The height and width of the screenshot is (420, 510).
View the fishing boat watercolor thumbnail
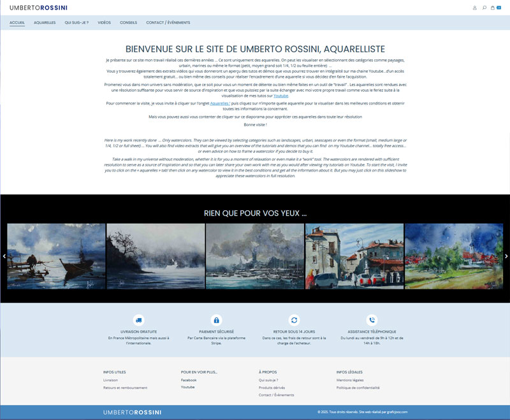[56, 256]
